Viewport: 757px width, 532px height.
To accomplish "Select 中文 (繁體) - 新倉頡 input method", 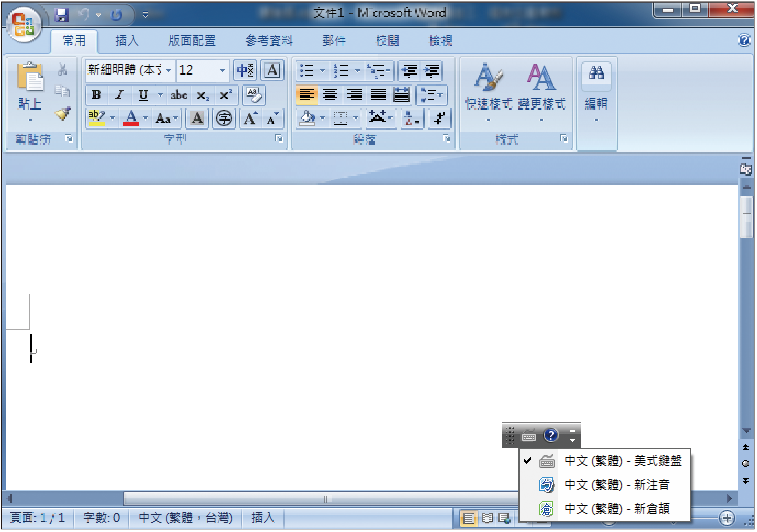I will (605, 508).
